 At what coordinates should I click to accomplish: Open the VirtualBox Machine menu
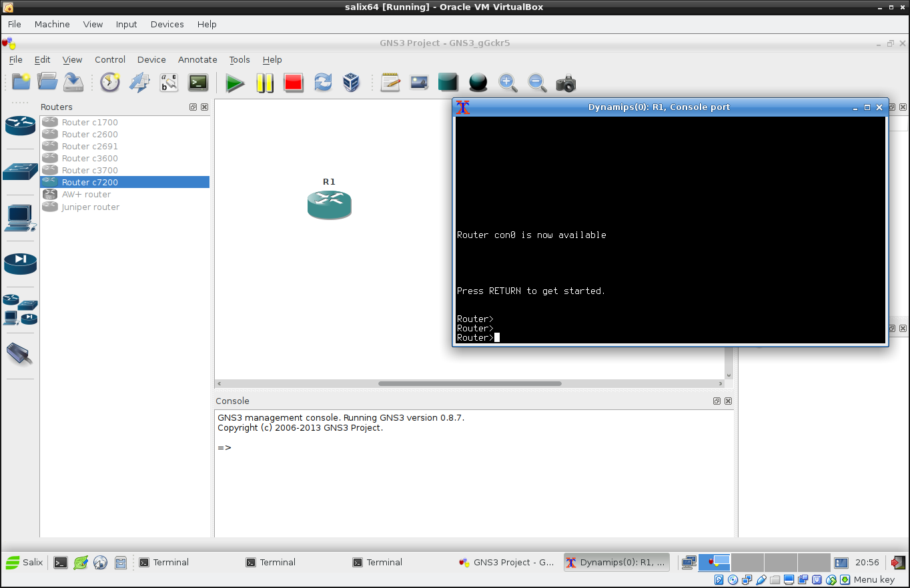pyautogui.click(x=52, y=24)
